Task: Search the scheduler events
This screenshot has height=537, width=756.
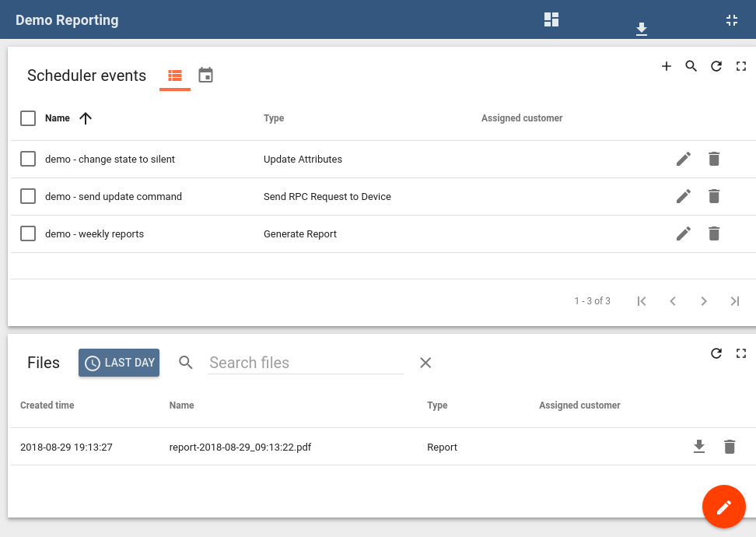Action: click(691, 66)
